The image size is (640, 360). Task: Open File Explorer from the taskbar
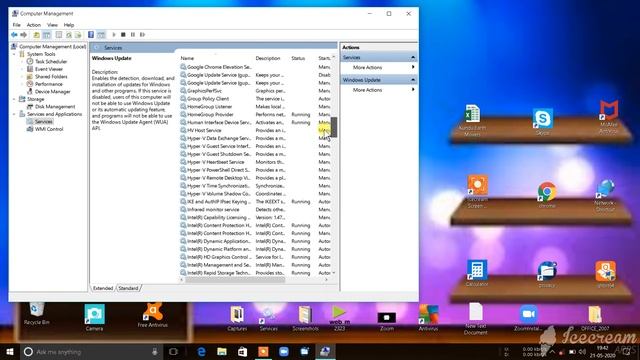tap(222, 351)
